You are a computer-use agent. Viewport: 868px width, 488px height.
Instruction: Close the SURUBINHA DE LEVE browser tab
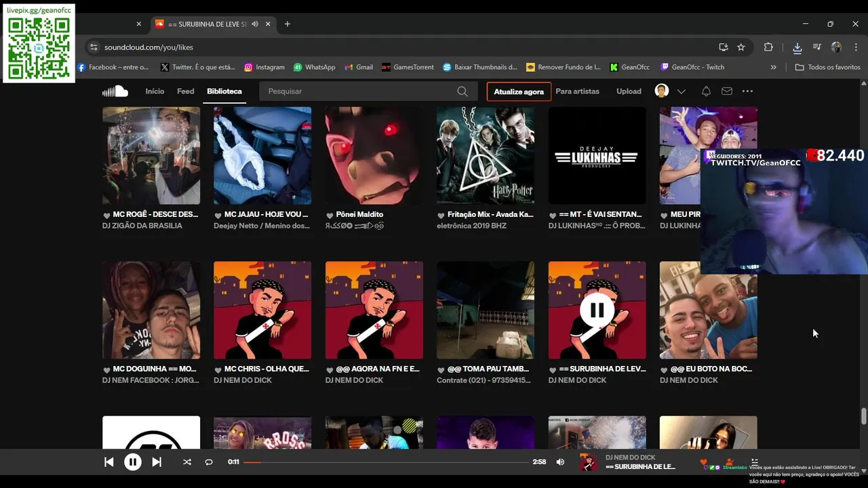click(268, 24)
